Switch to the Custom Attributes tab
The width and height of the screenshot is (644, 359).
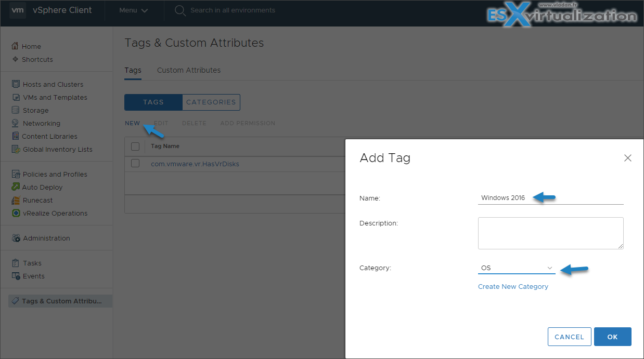[x=189, y=70]
